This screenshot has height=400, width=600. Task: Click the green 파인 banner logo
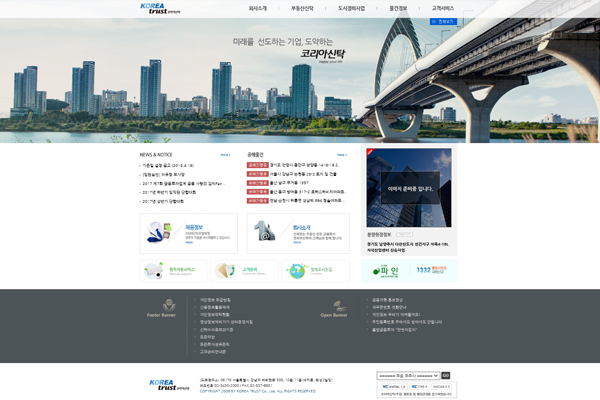coord(386,271)
